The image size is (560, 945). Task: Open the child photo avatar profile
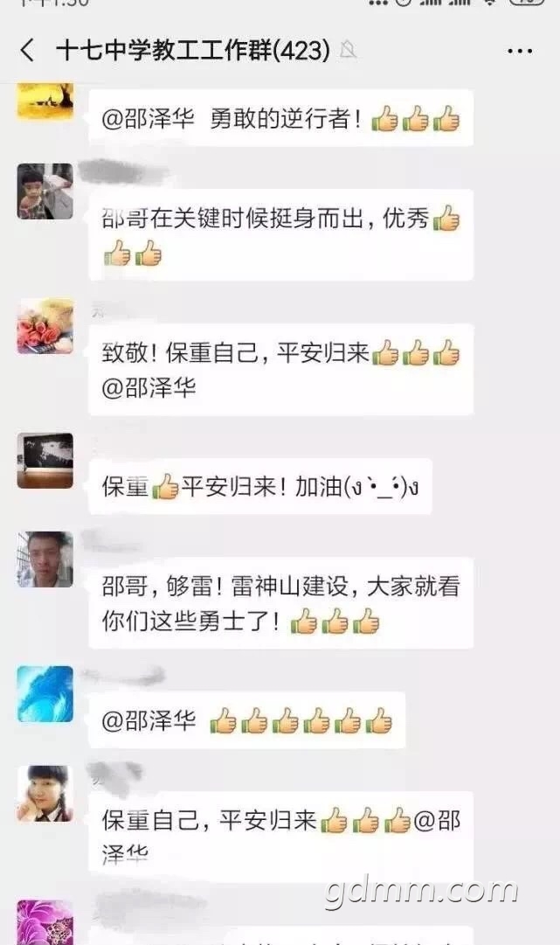(45, 191)
